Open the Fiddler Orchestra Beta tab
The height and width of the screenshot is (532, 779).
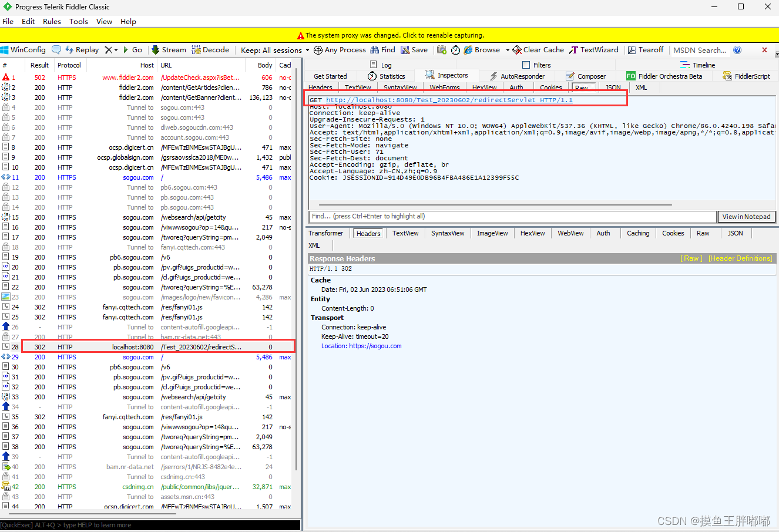coord(664,76)
